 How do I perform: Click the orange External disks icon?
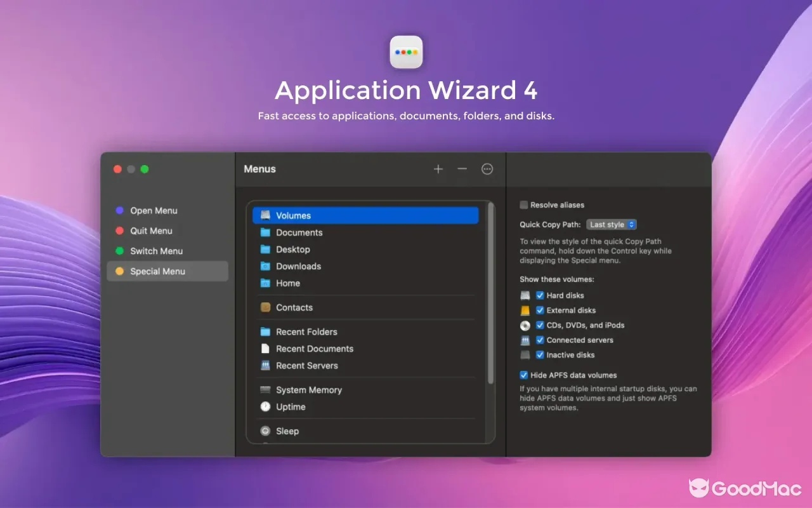point(525,311)
